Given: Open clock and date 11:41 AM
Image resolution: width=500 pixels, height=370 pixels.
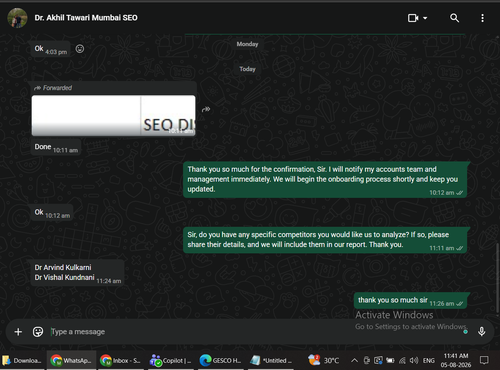Looking at the screenshot, I should [456, 360].
